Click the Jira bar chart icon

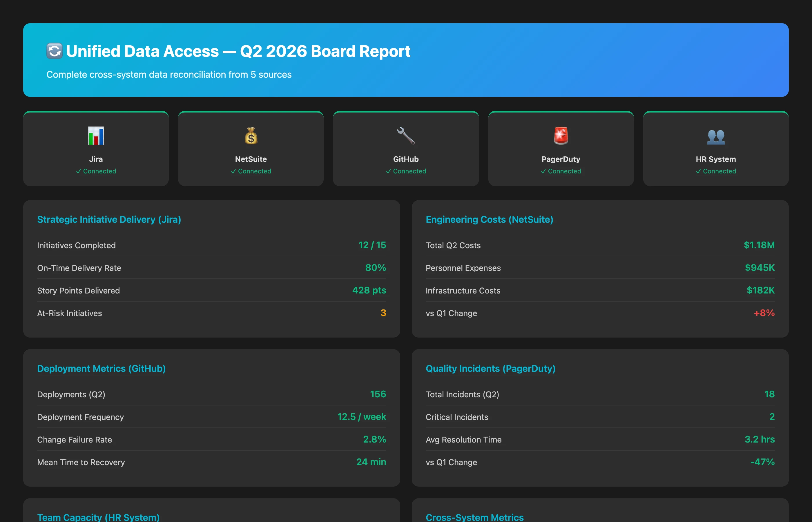click(x=96, y=136)
